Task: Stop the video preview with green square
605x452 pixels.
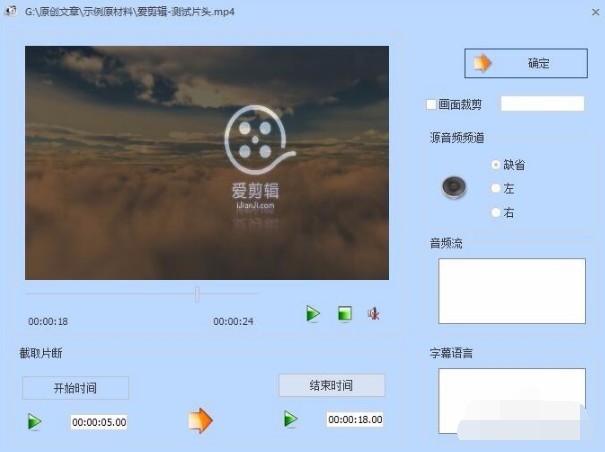Action: [345, 313]
